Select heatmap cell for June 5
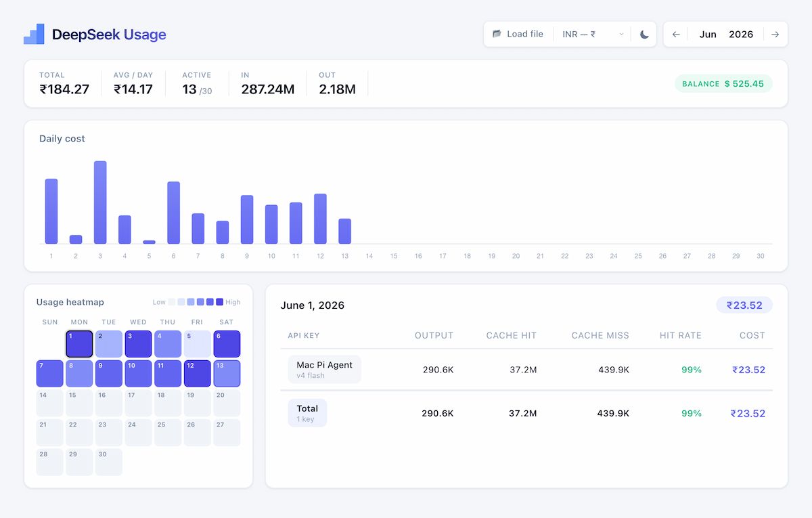812x518 pixels. (198, 344)
